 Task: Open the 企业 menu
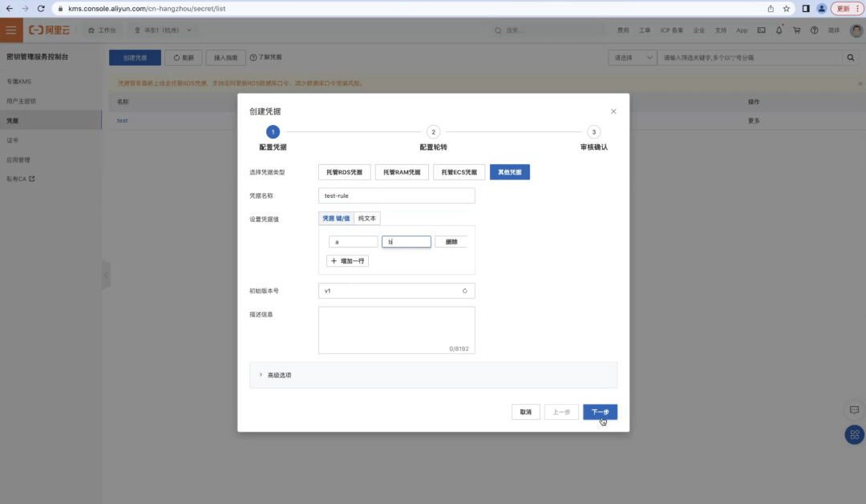(699, 30)
